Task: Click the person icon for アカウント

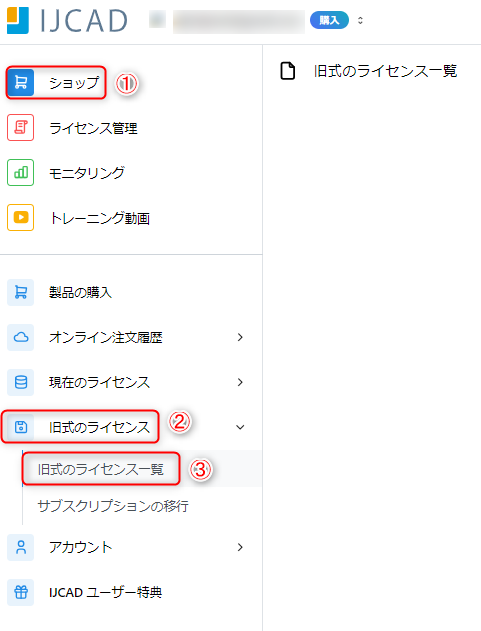Action: 21,547
